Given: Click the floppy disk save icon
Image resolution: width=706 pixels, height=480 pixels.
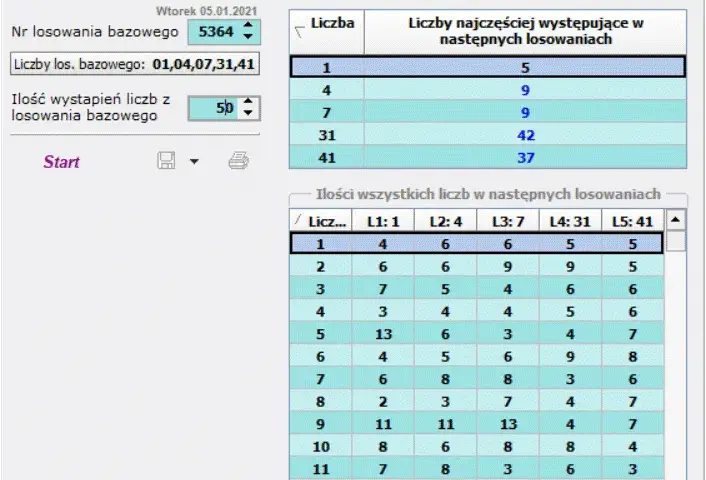Looking at the screenshot, I should 166,161.
